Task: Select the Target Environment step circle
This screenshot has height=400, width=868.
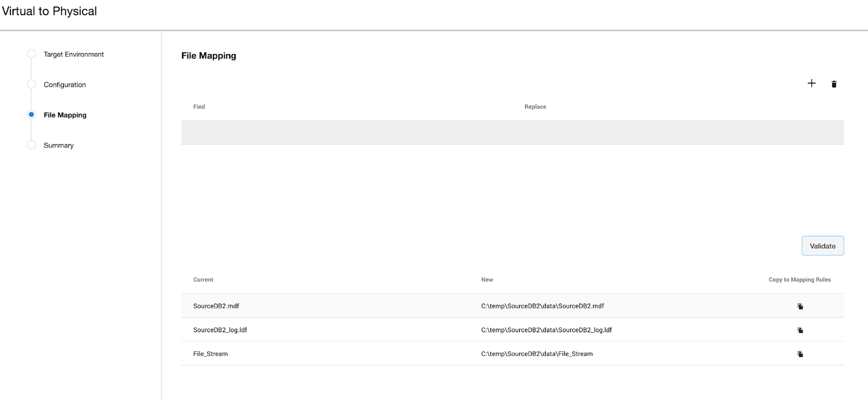Action: pyautogui.click(x=31, y=54)
